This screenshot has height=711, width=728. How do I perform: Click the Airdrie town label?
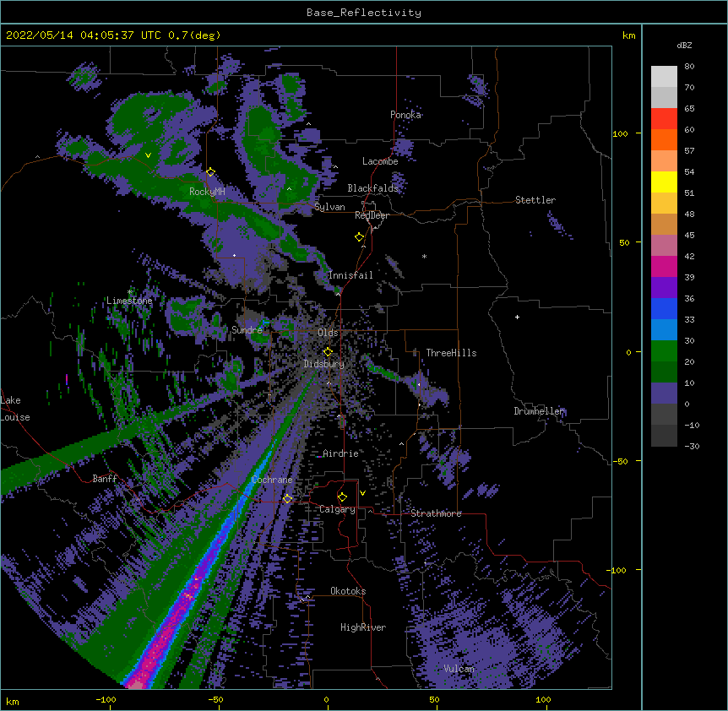pos(340,453)
